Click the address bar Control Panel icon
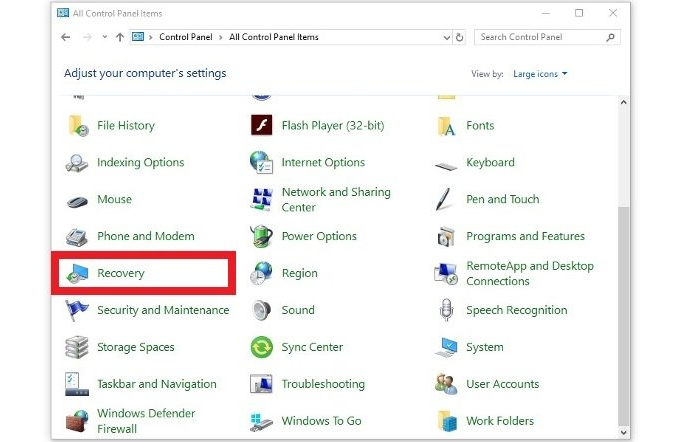Viewport: 700px width, 442px height. [x=138, y=37]
